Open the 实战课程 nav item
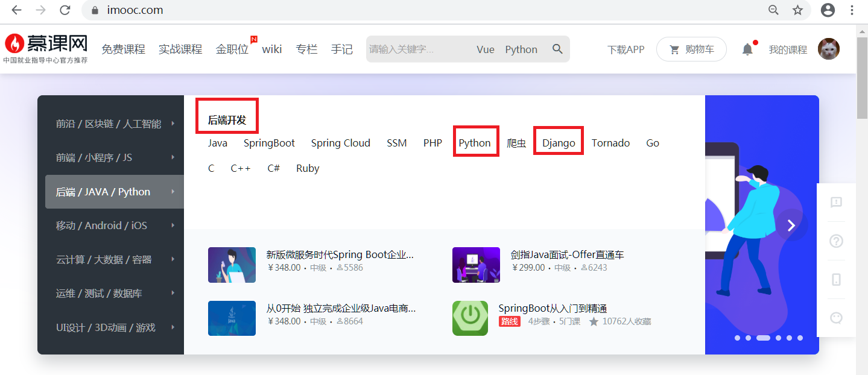 click(x=180, y=49)
